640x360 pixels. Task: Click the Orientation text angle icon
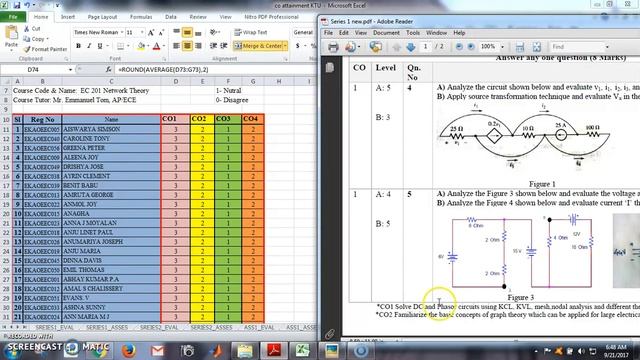(x=213, y=32)
